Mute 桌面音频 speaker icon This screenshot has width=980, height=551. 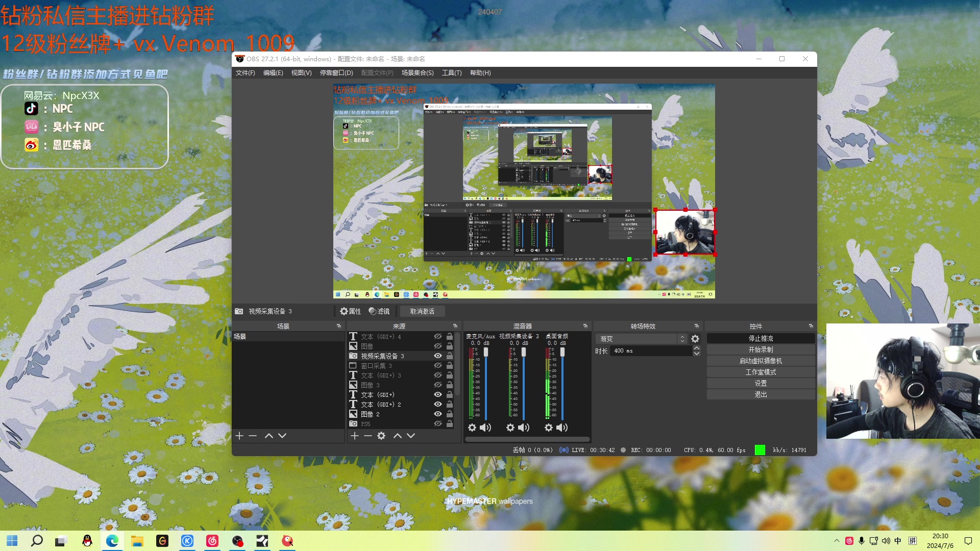562,428
